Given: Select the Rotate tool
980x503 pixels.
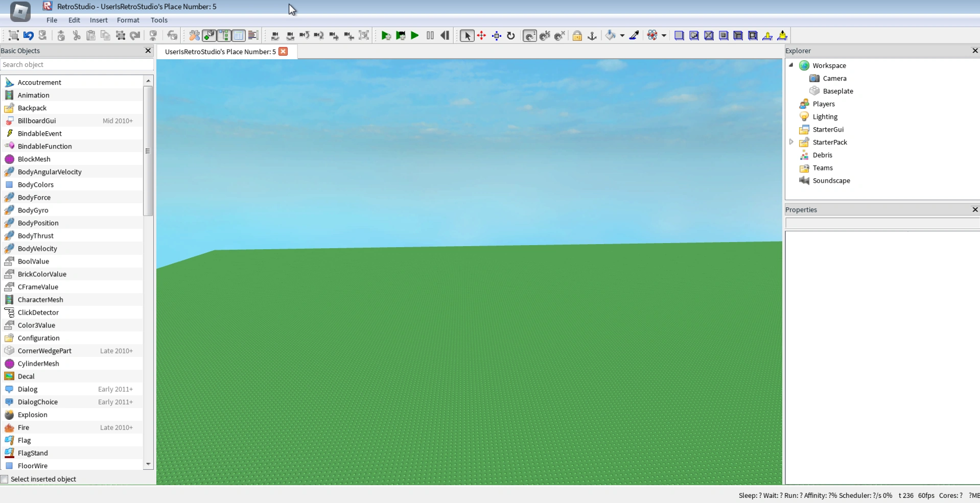Looking at the screenshot, I should [x=511, y=35].
